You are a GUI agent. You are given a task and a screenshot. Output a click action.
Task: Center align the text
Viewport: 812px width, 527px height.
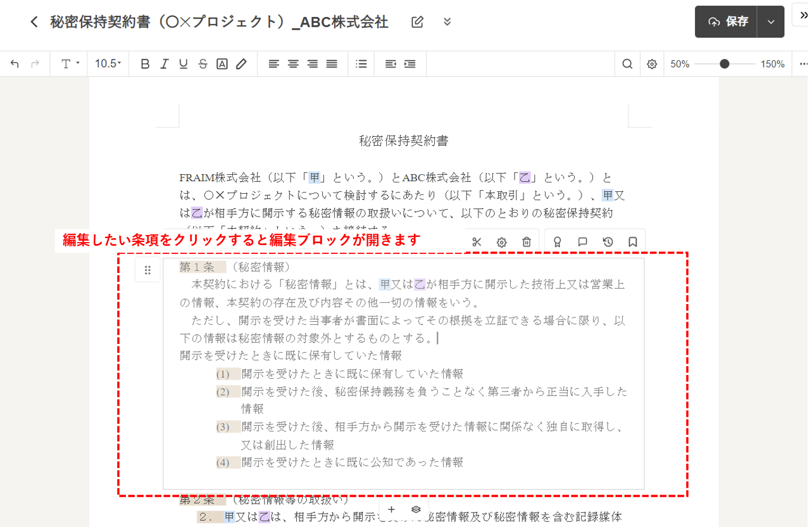293,64
